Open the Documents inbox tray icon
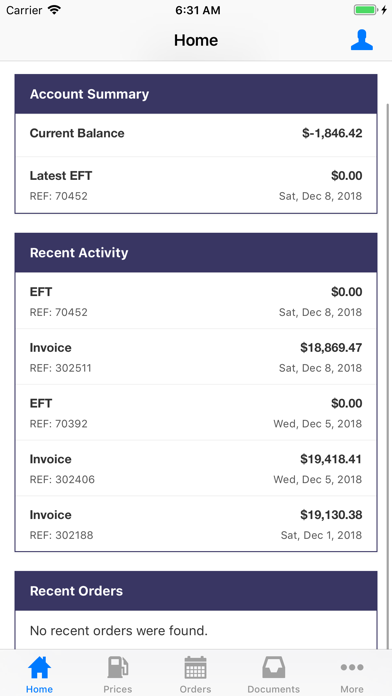Screen dimensions: 392x696 273,667
